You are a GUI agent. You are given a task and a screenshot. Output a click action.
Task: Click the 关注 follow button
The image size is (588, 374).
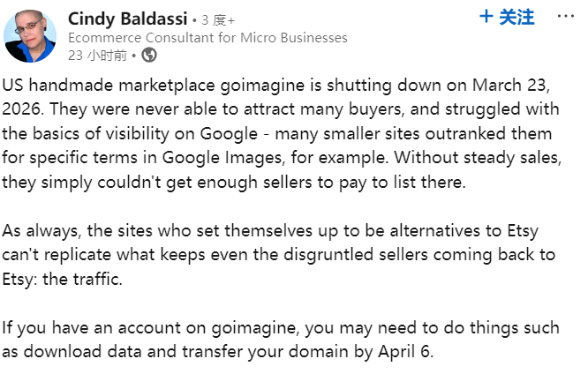516,17
